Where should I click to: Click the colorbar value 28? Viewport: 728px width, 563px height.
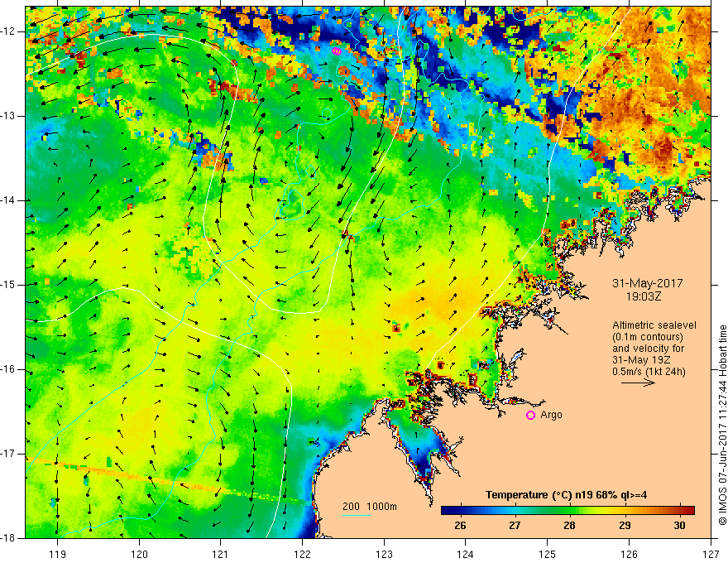click(x=569, y=526)
